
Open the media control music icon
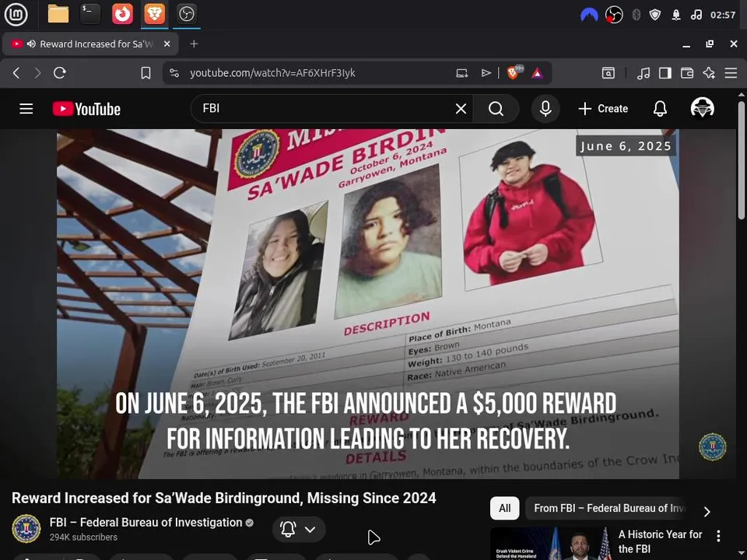(644, 73)
